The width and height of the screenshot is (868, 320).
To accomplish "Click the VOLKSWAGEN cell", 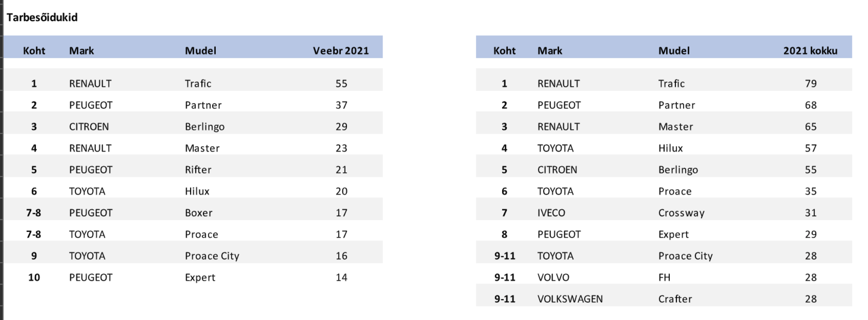I will pos(570,299).
